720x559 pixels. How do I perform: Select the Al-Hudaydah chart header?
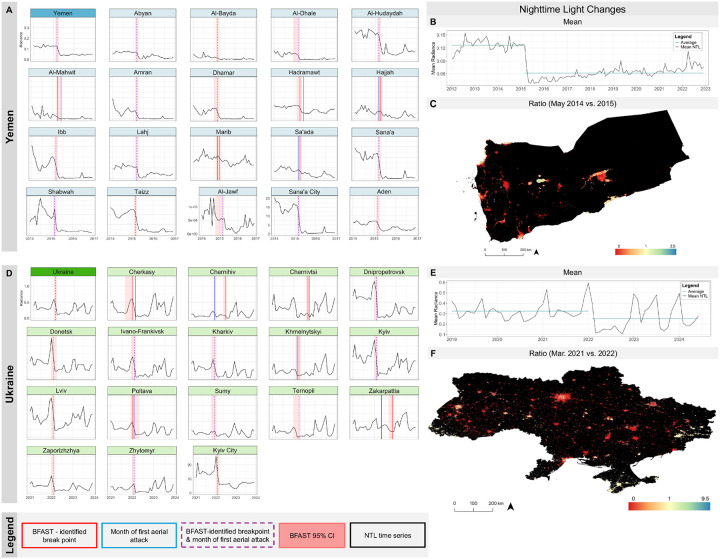pos(385,13)
